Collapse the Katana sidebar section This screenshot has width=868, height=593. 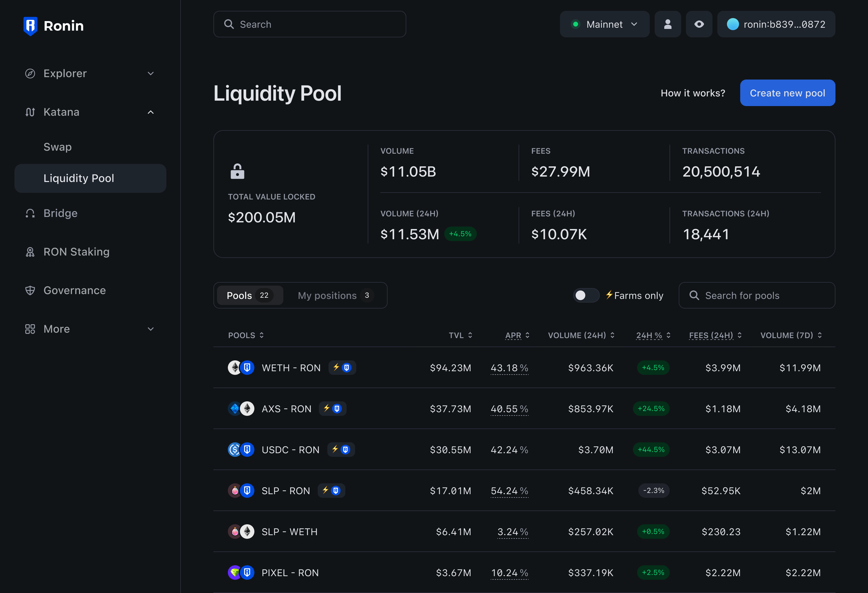[x=90, y=112]
